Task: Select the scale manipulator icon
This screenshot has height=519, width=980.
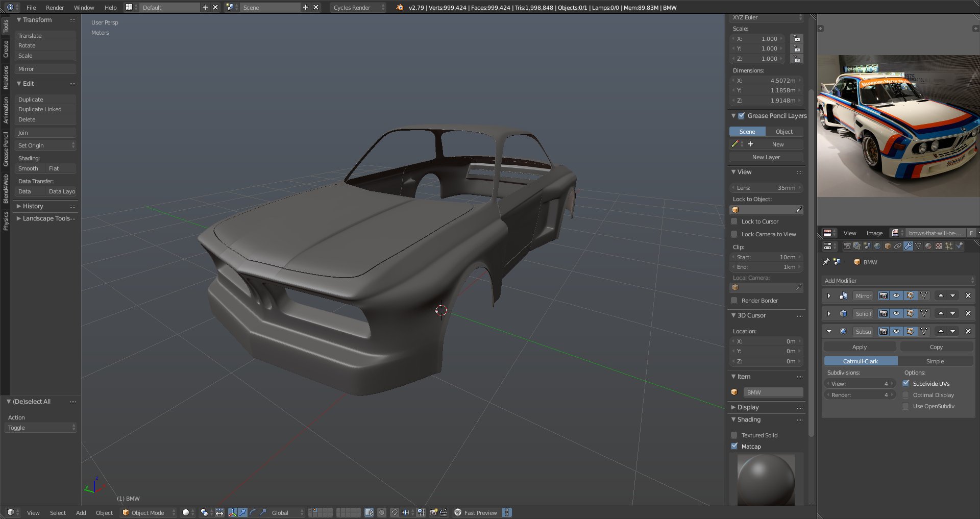Action: (263, 512)
